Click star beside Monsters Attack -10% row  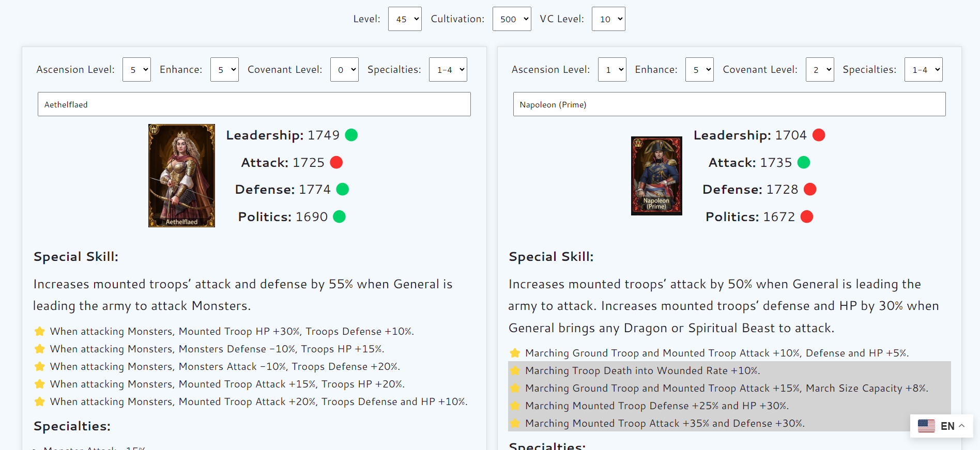[x=39, y=366]
